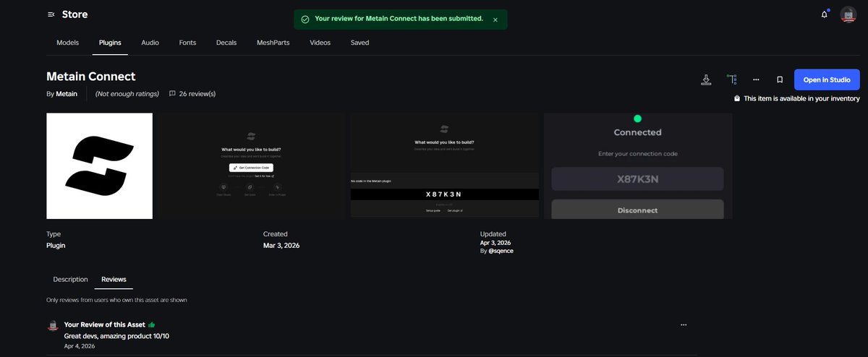Open the X 8 7 K 3 N code screenshot

coord(445,165)
